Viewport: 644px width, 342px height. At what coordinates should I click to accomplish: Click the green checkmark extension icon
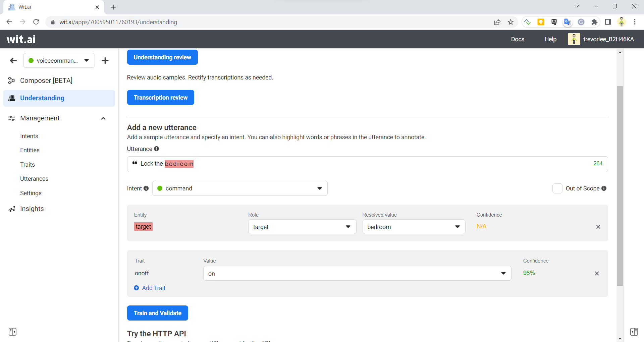click(527, 22)
